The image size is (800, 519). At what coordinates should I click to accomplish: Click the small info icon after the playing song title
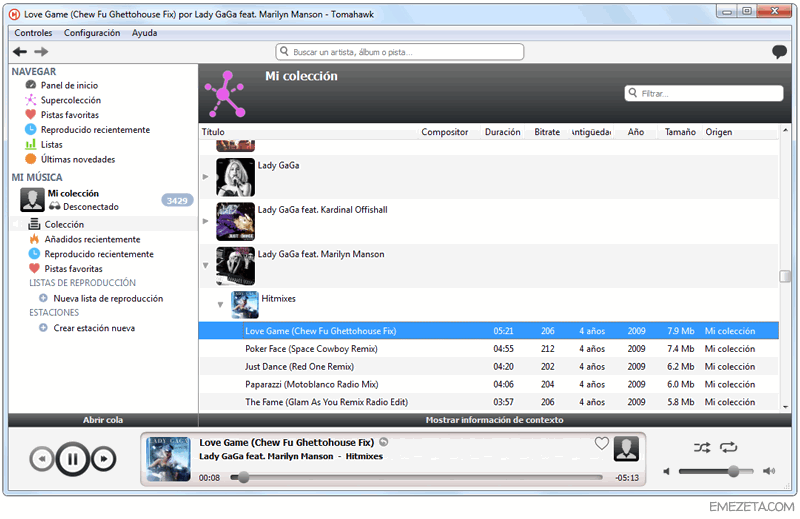384,442
